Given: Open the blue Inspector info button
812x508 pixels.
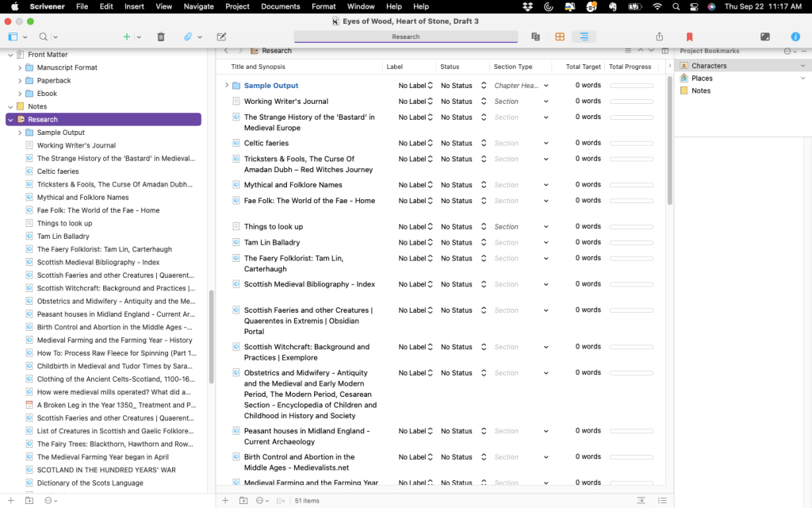Looking at the screenshot, I should (795, 37).
